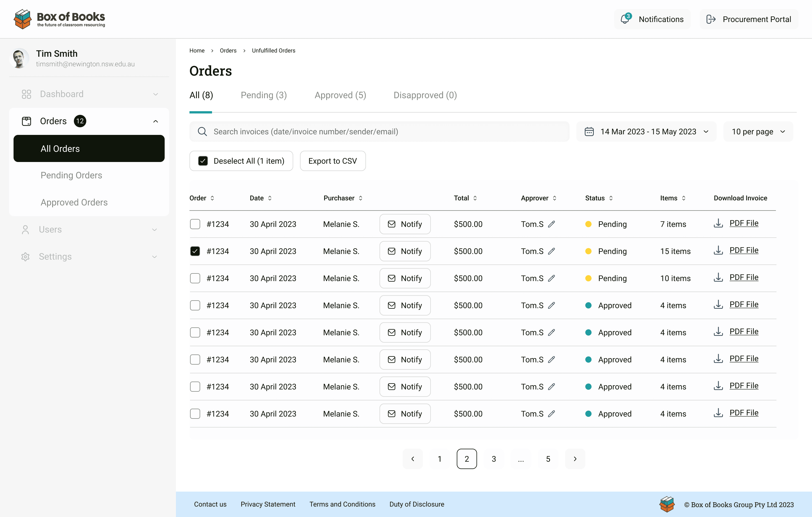Toggle the Deselect All checkbox
Viewport: 812px width, 517px height.
203,161
